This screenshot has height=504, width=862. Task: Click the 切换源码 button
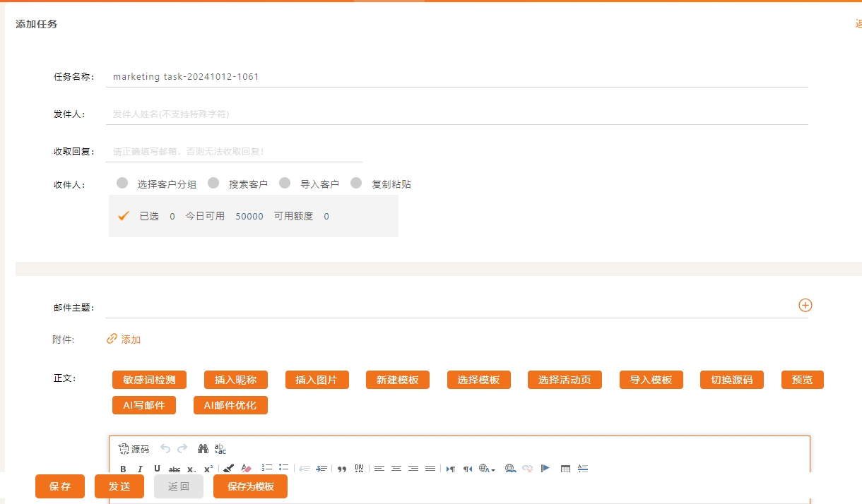(x=732, y=380)
